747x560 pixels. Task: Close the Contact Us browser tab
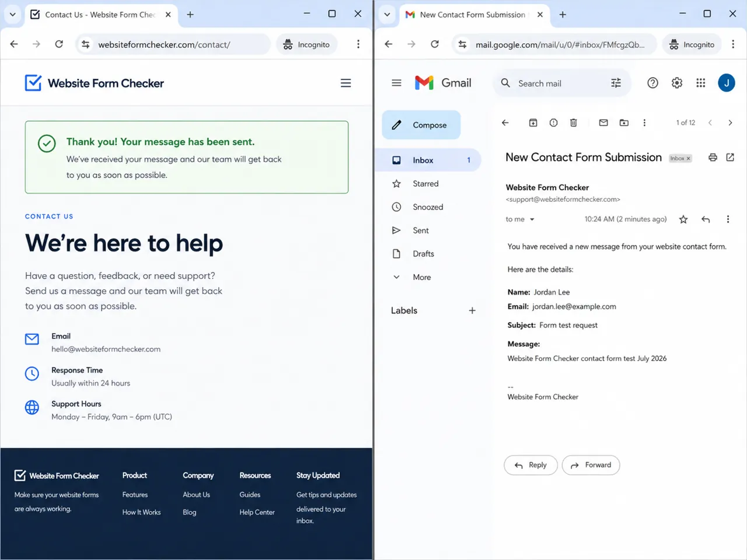tap(168, 15)
